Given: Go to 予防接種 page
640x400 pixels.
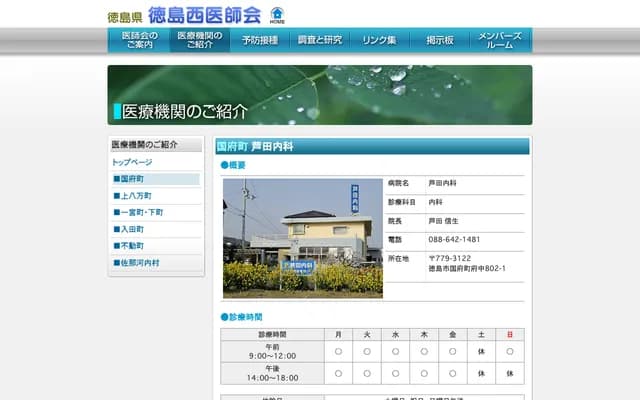Looking at the screenshot, I should point(260,40).
